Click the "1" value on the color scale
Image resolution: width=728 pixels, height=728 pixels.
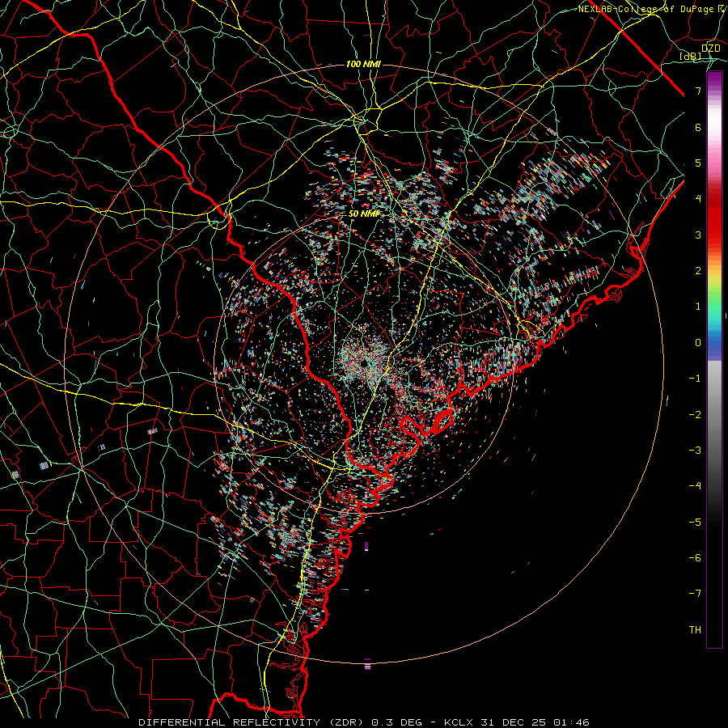click(698, 307)
